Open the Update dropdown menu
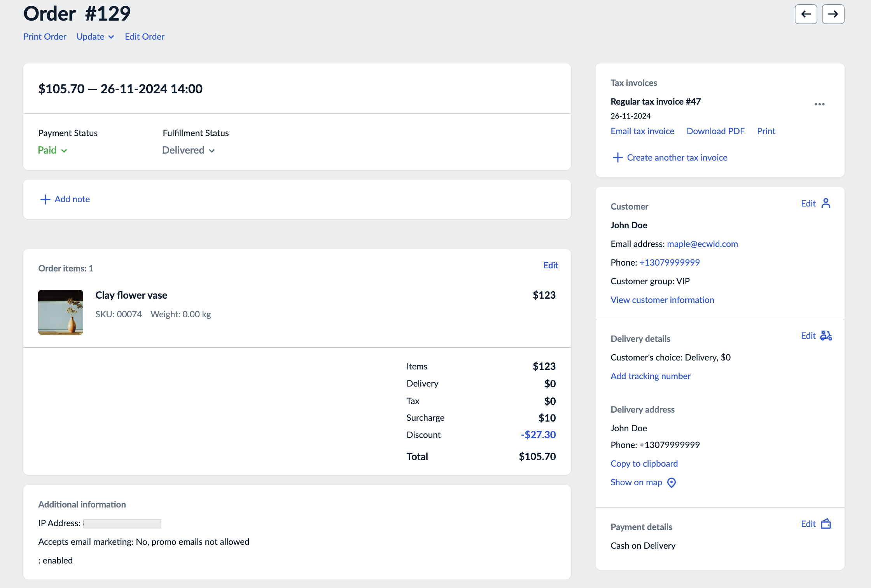 [95, 37]
